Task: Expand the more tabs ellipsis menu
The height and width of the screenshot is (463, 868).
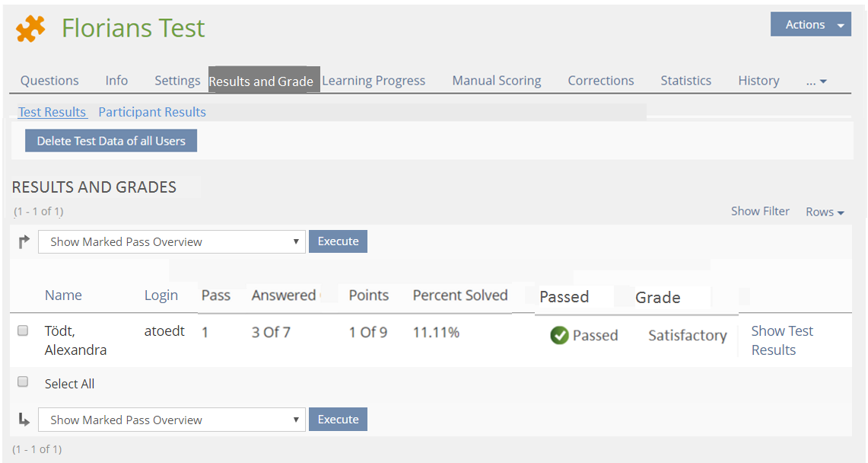Action: 816,81
